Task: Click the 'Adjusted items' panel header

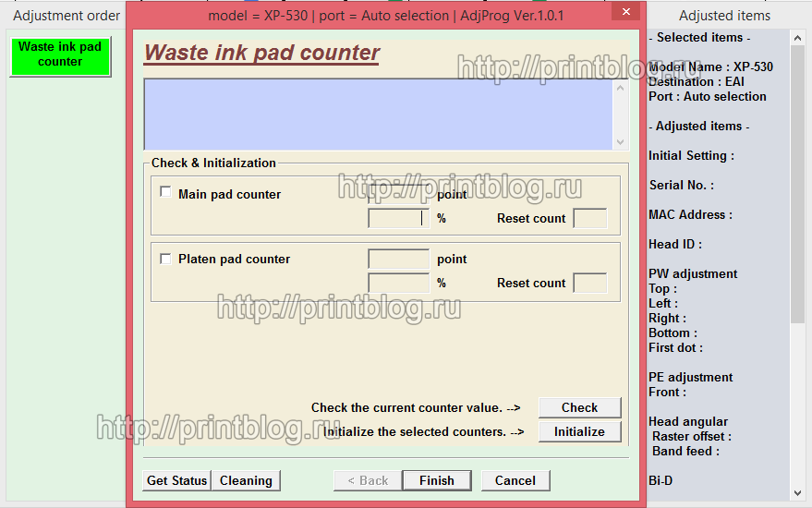Action: tap(724, 16)
